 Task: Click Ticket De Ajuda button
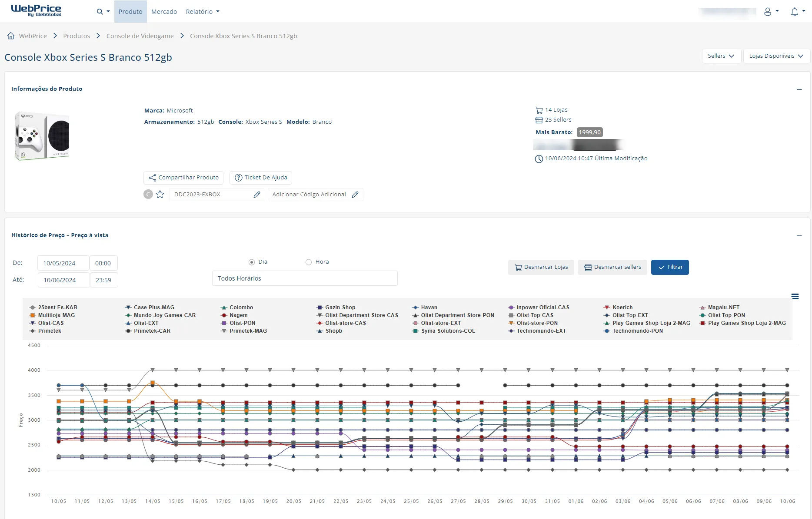click(x=261, y=178)
